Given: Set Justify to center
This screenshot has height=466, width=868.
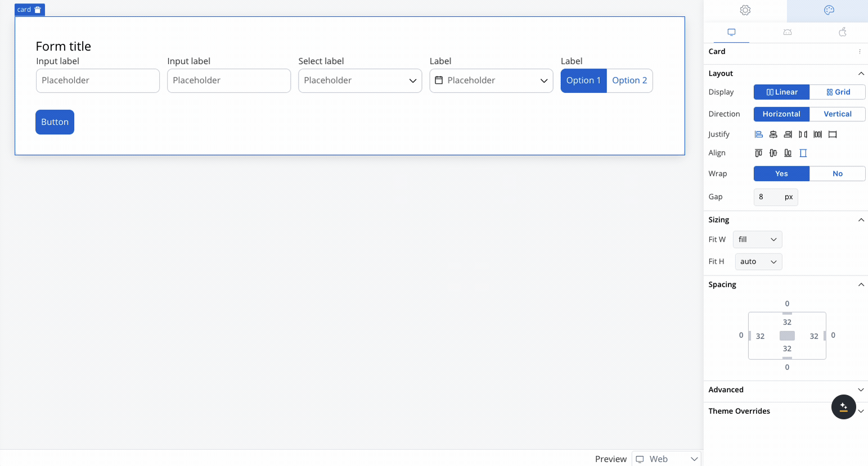Looking at the screenshot, I should coord(773,134).
